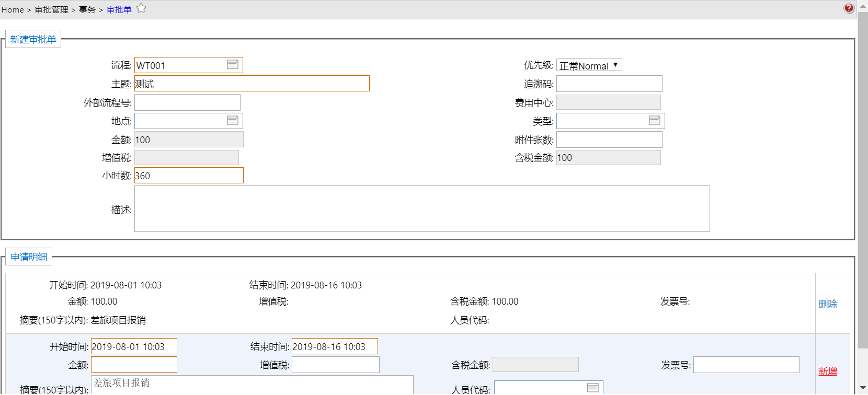
Task: Focus the 外部流程号 input field
Action: 187,102
